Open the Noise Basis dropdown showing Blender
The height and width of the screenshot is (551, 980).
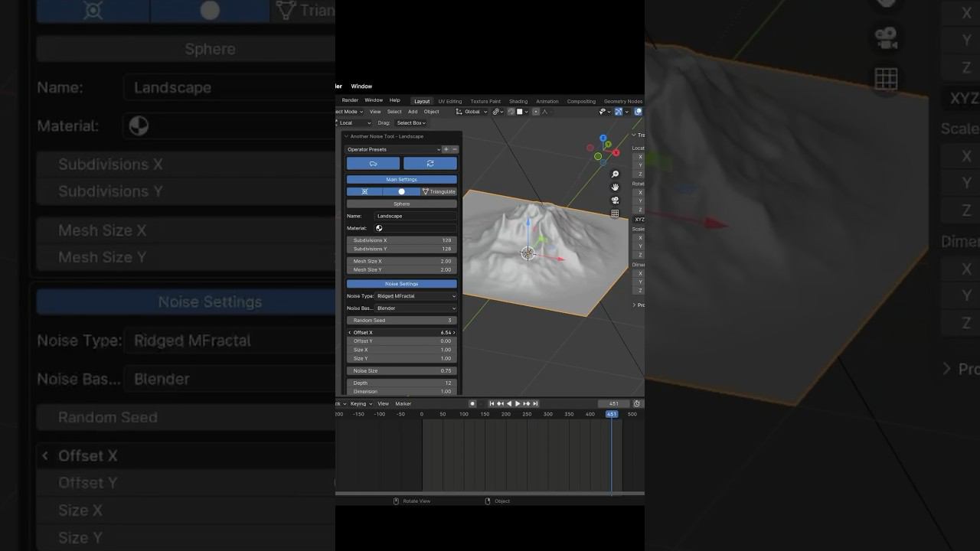tap(416, 308)
